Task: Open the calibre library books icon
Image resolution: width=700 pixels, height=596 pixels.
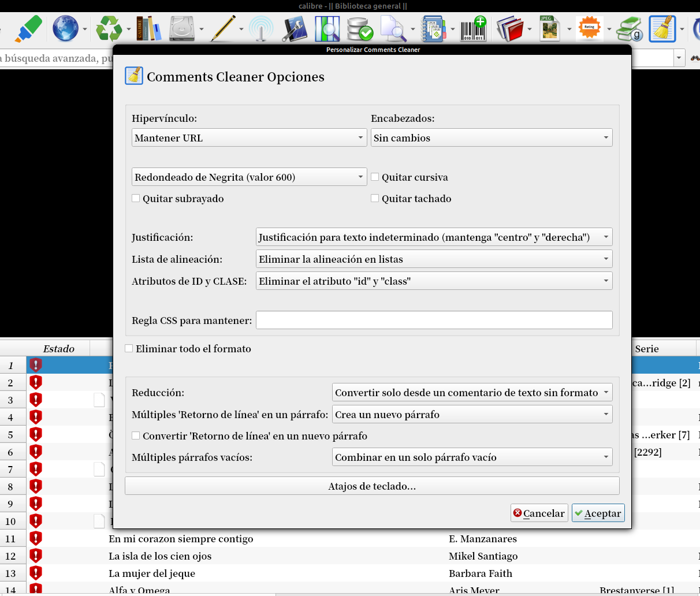Action: (148, 28)
